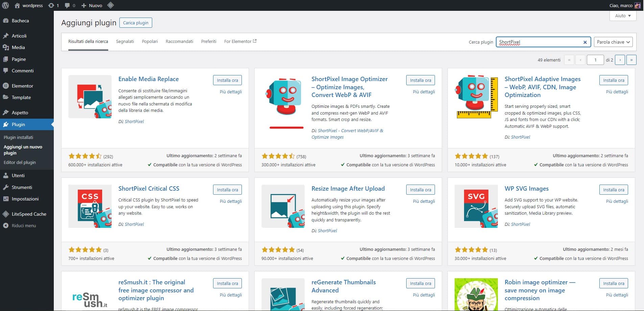Install ShortPixel Image Optimizer now

pos(420,80)
